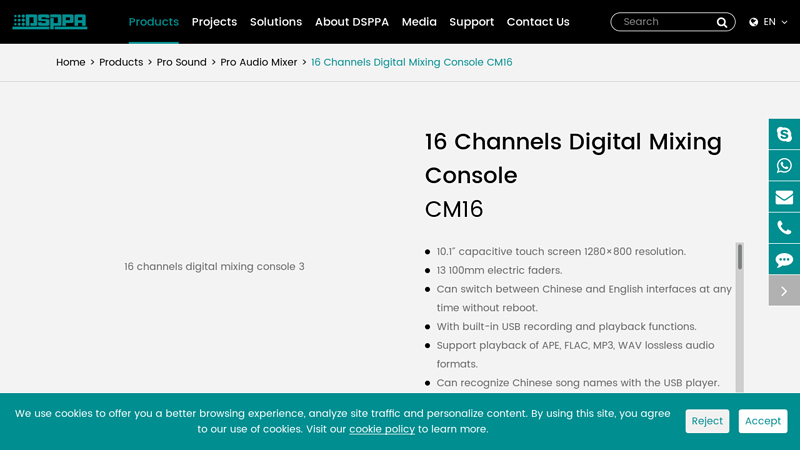Open the Projects menu

pyautogui.click(x=214, y=22)
